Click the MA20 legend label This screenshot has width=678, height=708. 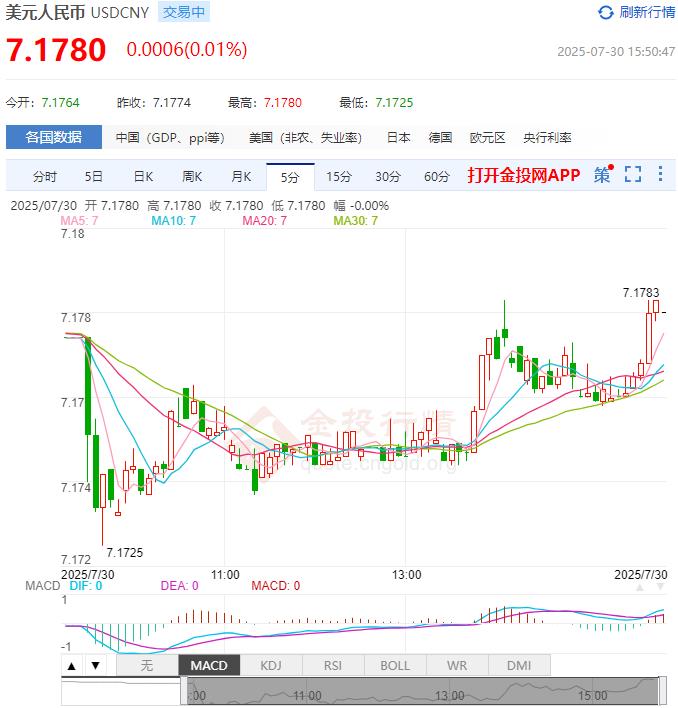tap(265, 221)
